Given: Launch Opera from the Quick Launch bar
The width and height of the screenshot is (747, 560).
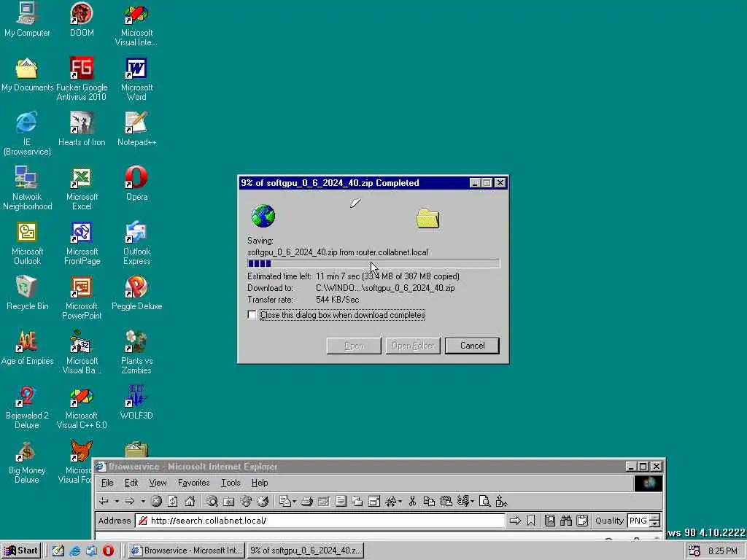Looking at the screenshot, I should coord(108,551).
